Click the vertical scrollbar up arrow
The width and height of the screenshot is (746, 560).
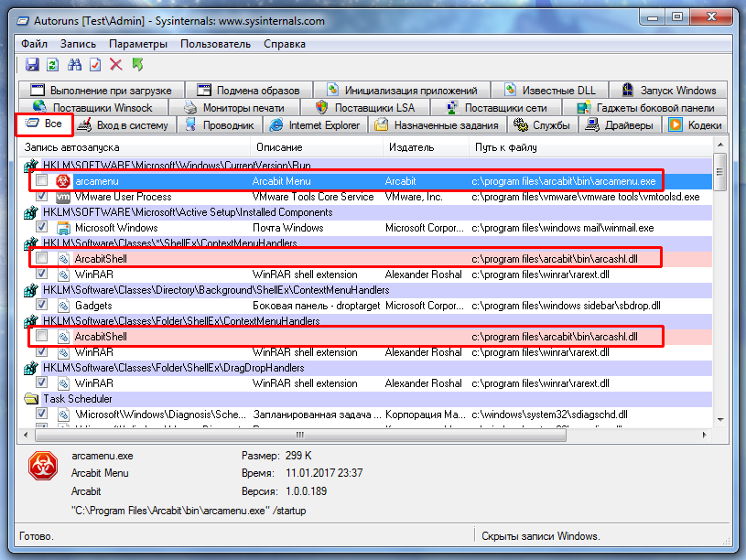(720, 145)
